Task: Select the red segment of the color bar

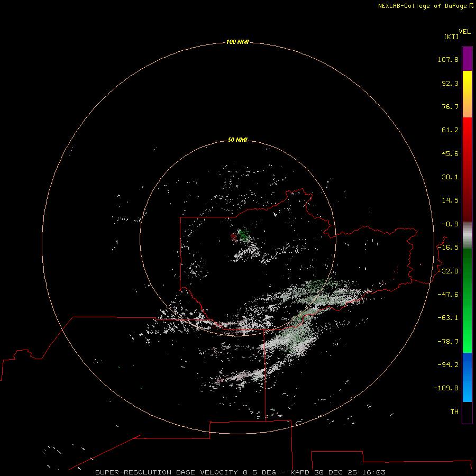Action: (467, 169)
